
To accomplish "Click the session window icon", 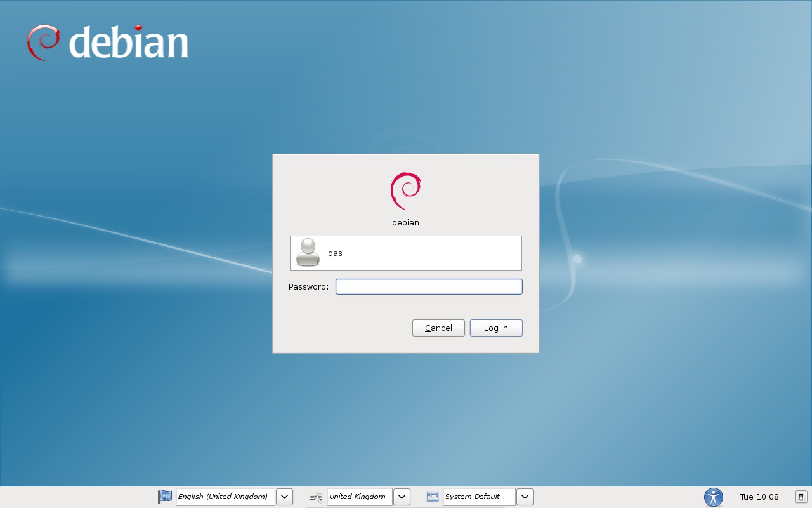I will pyautogui.click(x=433, y=497).
